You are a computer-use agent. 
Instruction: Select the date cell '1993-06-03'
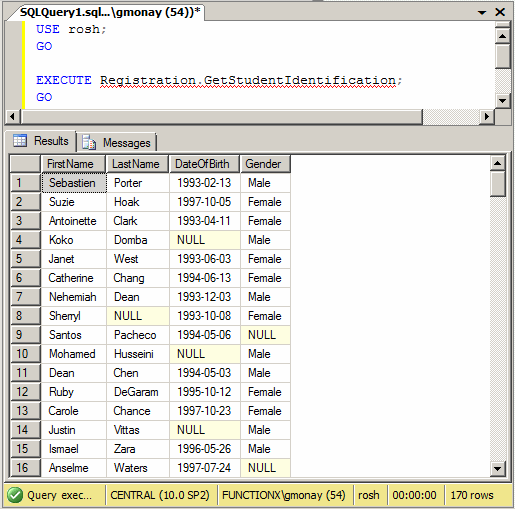[x=204, y=259]
